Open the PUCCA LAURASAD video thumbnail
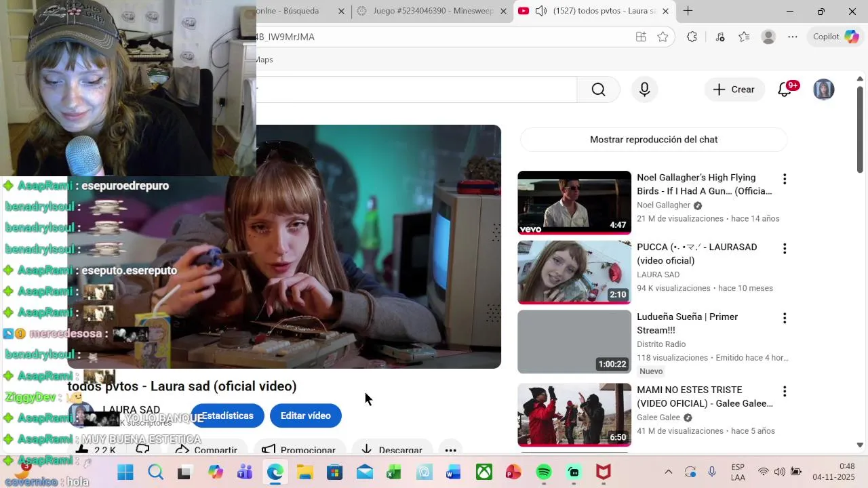Image resolution: width=868 pixels, height=488 pixels. point(574,272)
